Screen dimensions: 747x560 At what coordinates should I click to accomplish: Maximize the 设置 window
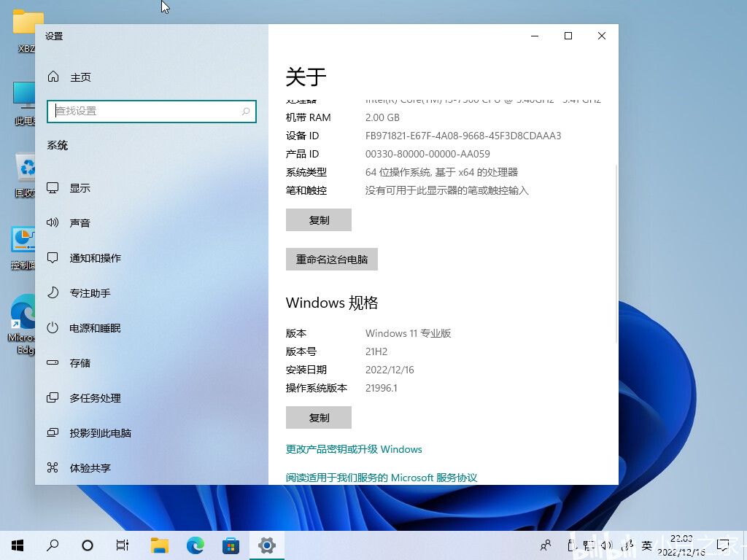[x=568, y=36]
